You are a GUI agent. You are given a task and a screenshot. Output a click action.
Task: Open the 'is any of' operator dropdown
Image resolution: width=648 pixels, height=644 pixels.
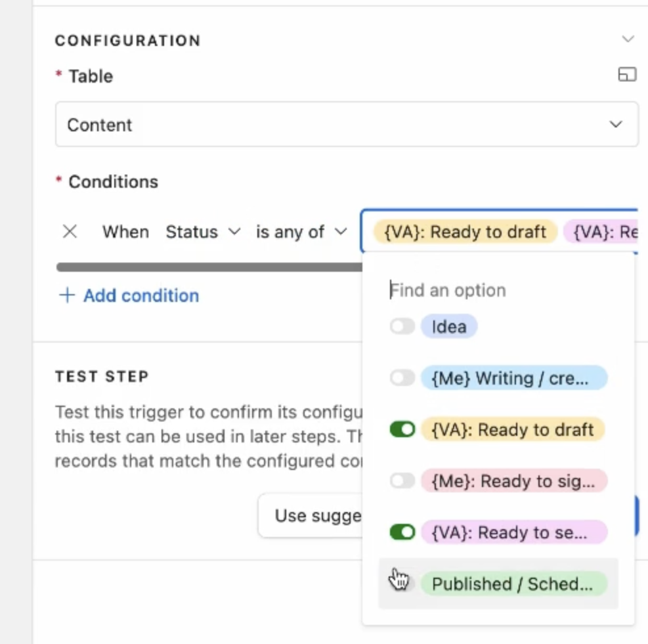[x=301, y=232]
